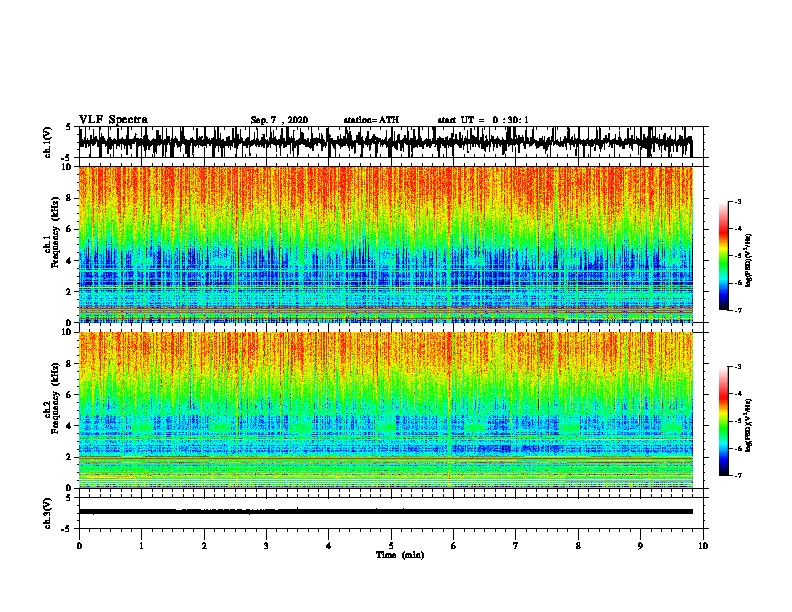Click time tick label "8" on x-axis
The image size is (792, 612).
(578, 546)
